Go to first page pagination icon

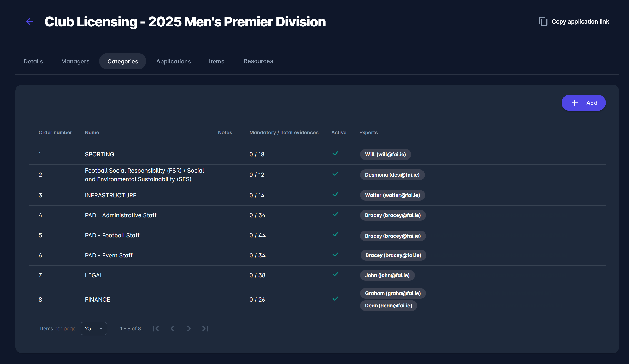click(156, 328)
